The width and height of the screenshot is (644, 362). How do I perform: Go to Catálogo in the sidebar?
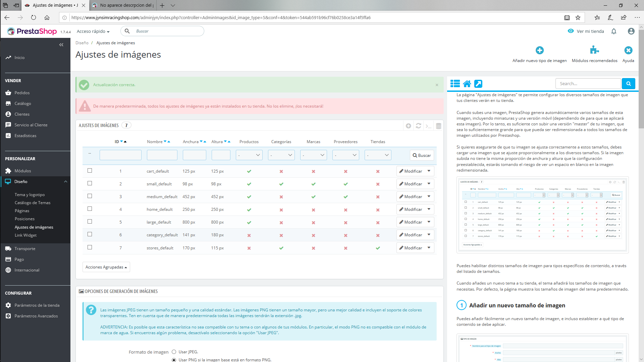pos(23,104)
